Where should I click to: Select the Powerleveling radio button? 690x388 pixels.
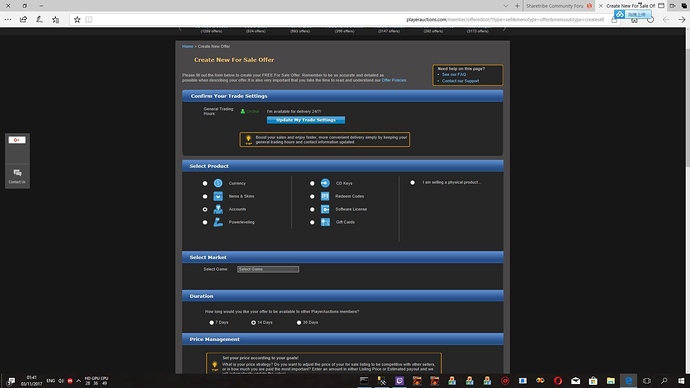pos(205,222)
